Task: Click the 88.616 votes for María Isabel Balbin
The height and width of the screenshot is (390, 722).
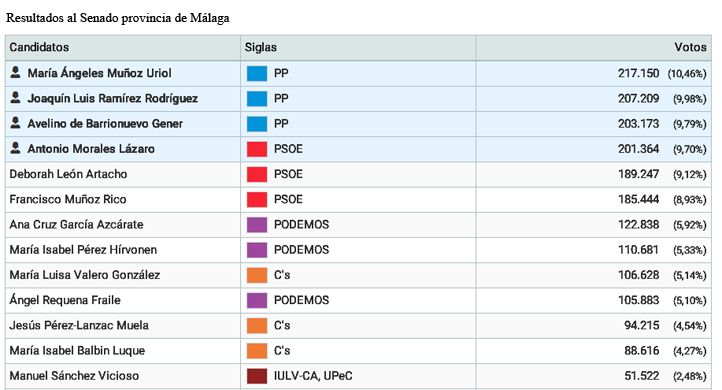Action: click(x=641, y=351)
